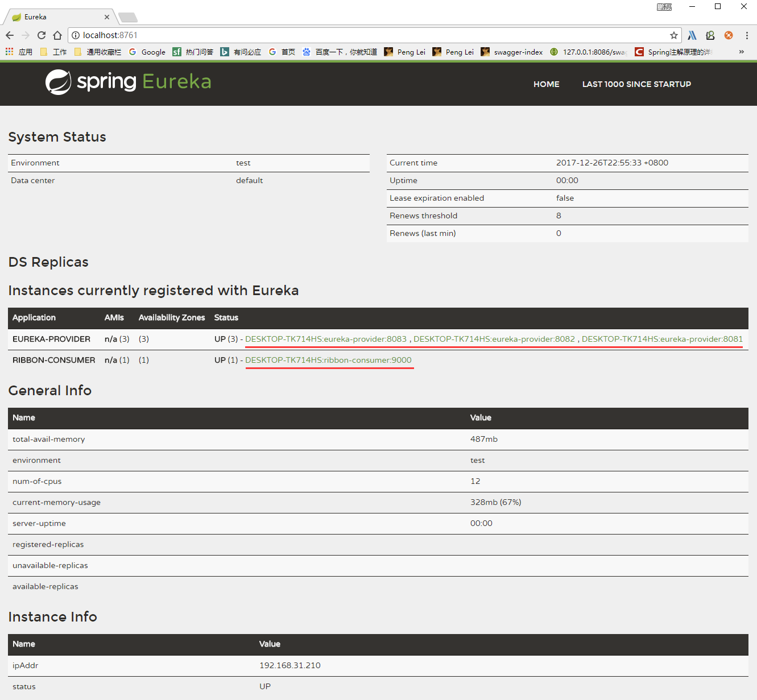757x700 pixels.
Task: Open the 首页 bookmark
Action: [282, 52]
